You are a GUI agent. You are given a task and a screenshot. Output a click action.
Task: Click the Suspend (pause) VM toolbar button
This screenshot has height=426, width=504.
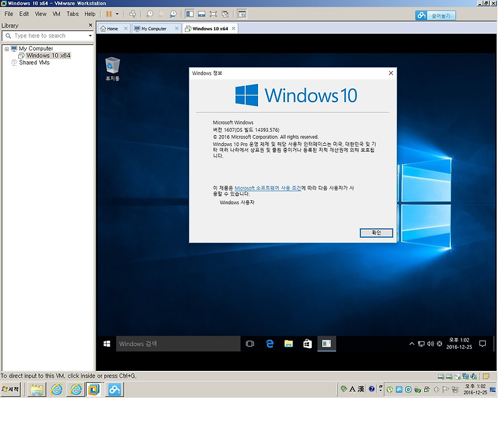point(109,14)
